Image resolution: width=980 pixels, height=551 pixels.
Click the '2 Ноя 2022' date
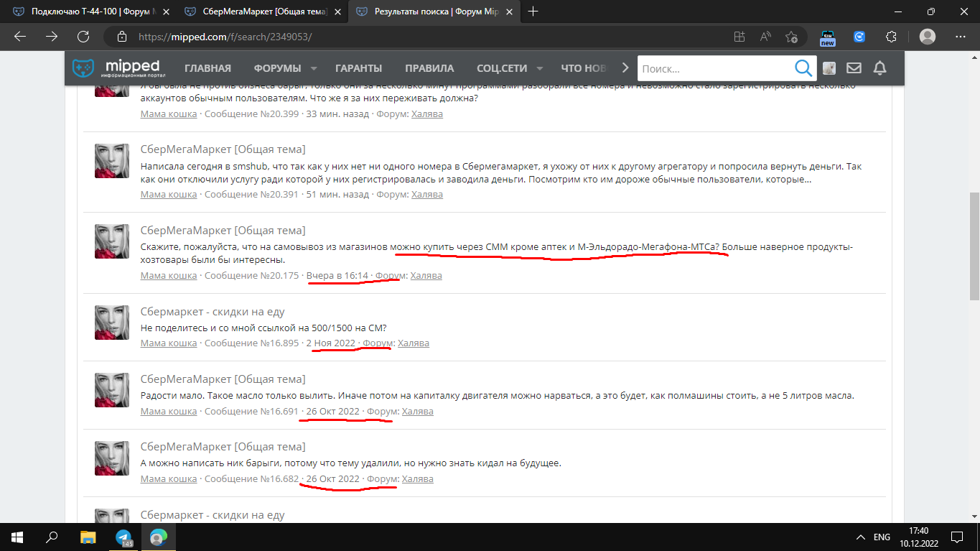pos(331,343)
